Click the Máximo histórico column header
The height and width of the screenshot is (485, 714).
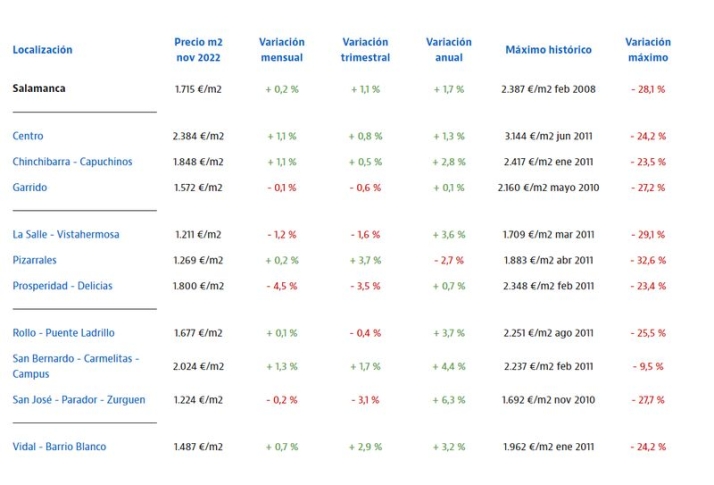point(548,50)
